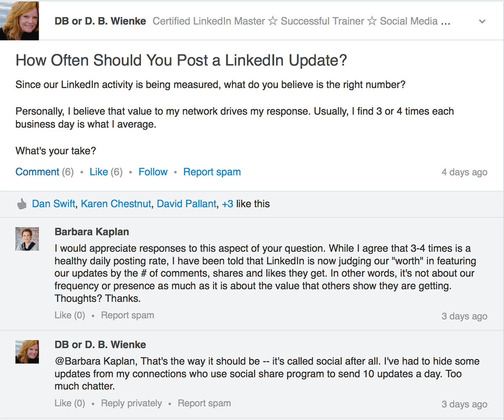The height and width of the screenshot is (420, 504).
Task: Open the post options chevron dropdown
Action: click(x=482, y=21)
